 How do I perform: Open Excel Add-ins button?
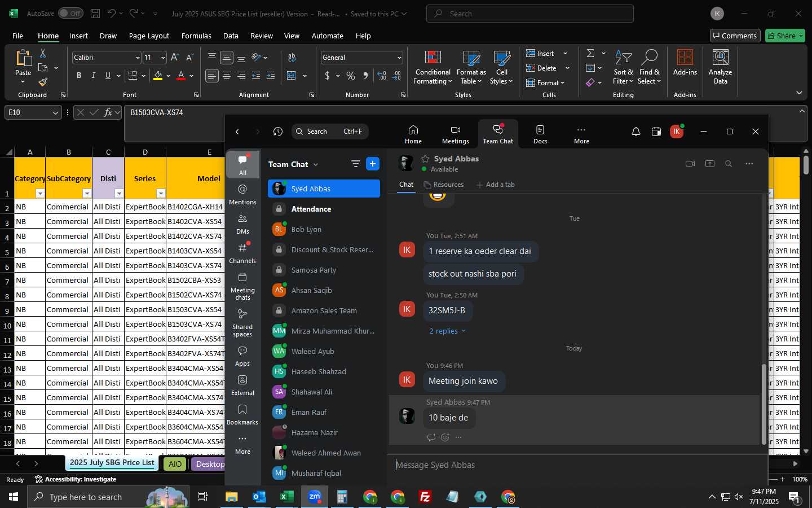pyautogui.click(x=685, y=62)
